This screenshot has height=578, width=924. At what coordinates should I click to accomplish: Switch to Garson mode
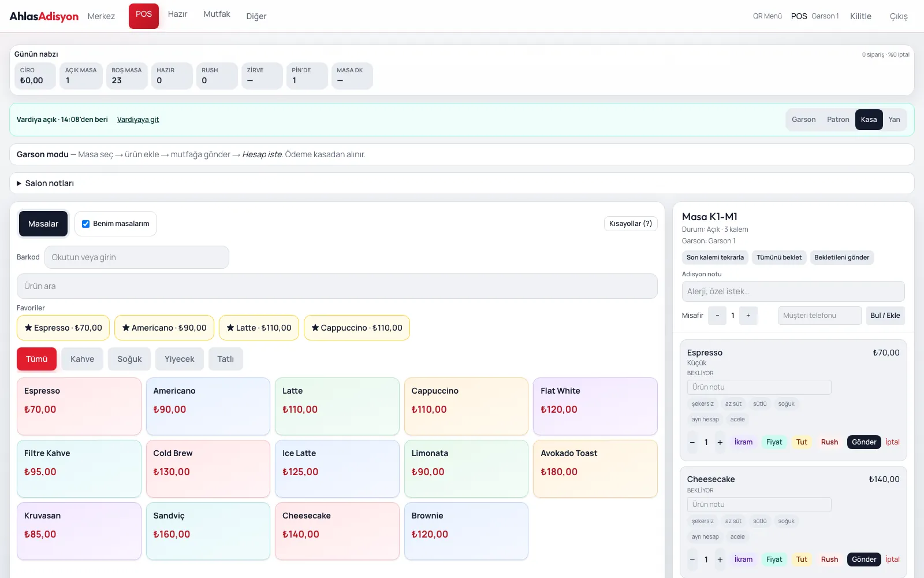(803, 120)
